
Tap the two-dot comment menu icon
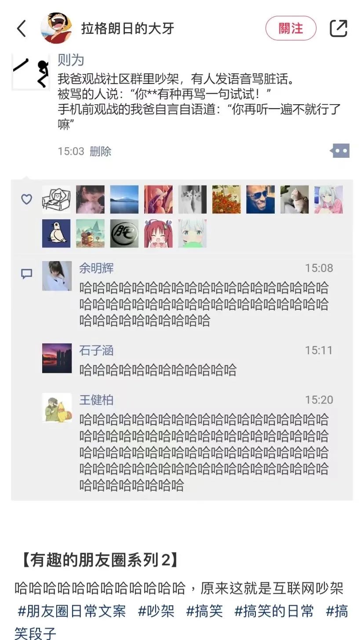tap(340, 151)
